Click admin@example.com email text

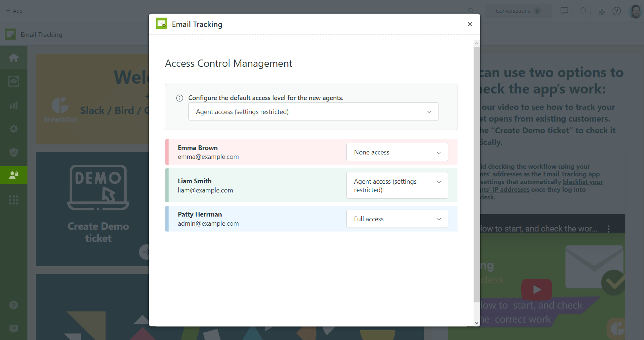coord(208,224)
